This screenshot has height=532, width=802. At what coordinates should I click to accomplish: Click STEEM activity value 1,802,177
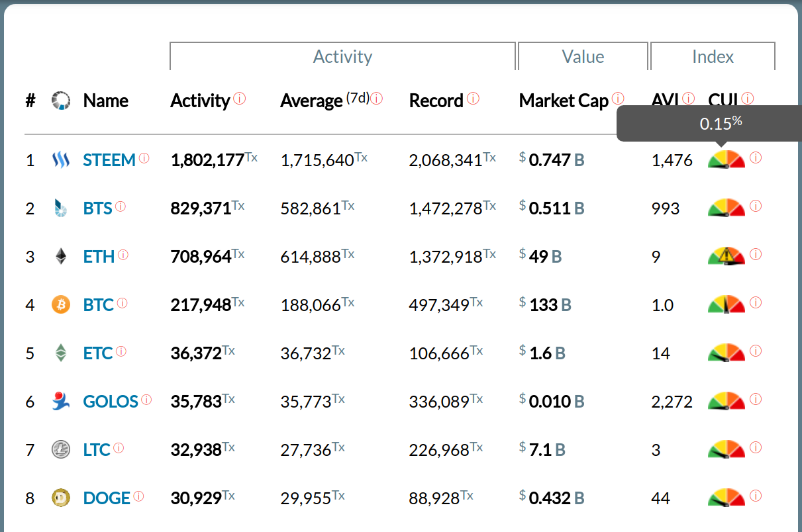click(x=207, y=160)
